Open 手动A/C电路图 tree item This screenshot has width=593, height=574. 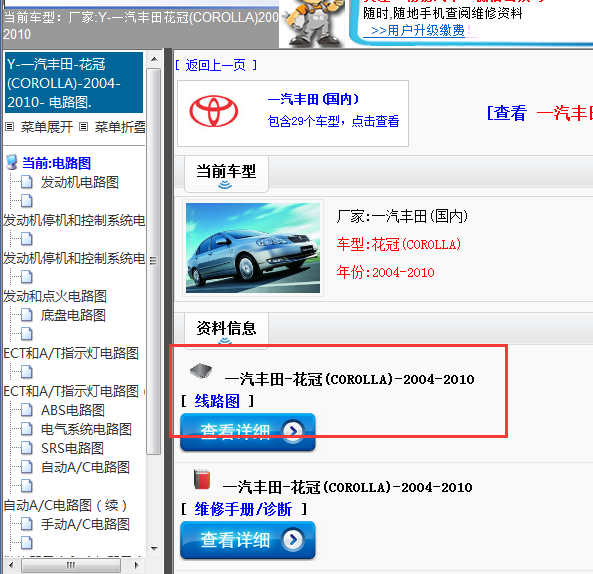(85, 524)
